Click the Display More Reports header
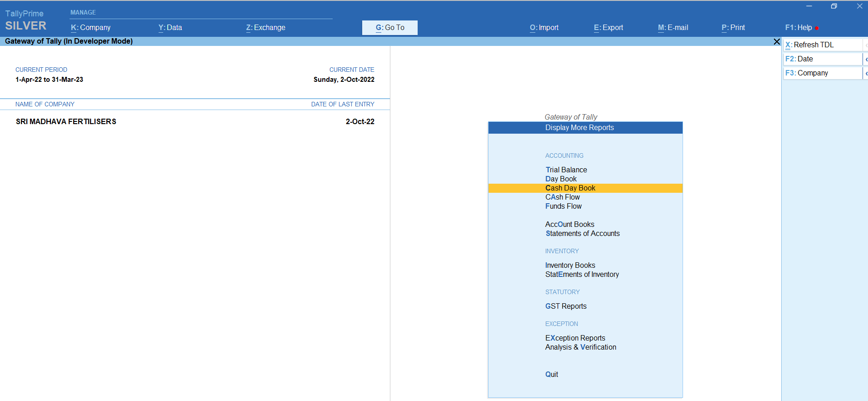Screen dimensions: 868x401 pos(585,128)
